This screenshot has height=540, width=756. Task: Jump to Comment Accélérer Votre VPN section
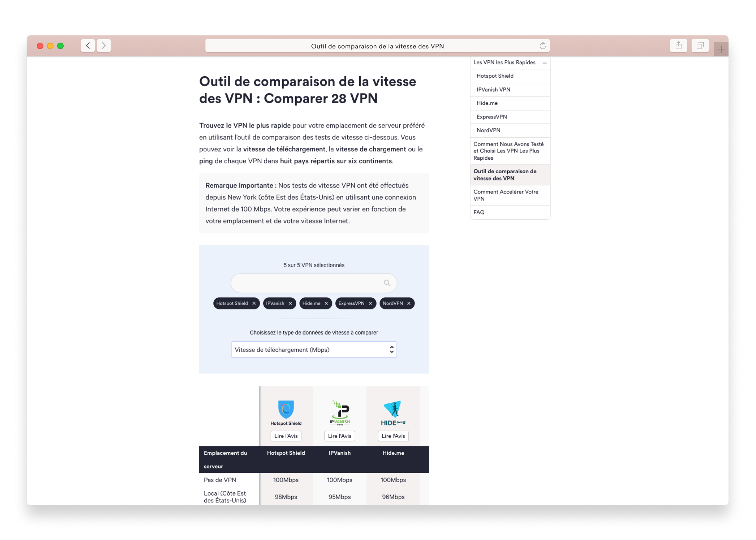(510, 196)
